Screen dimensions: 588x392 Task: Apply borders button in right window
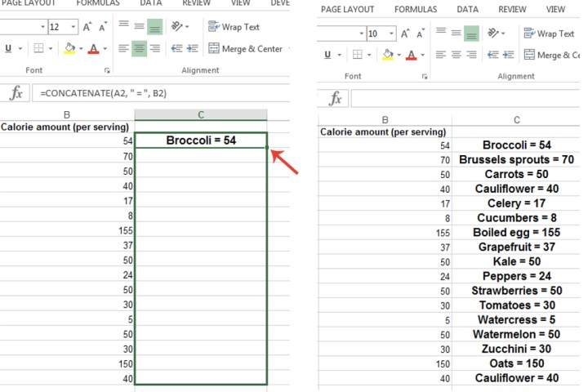point(358,55)
